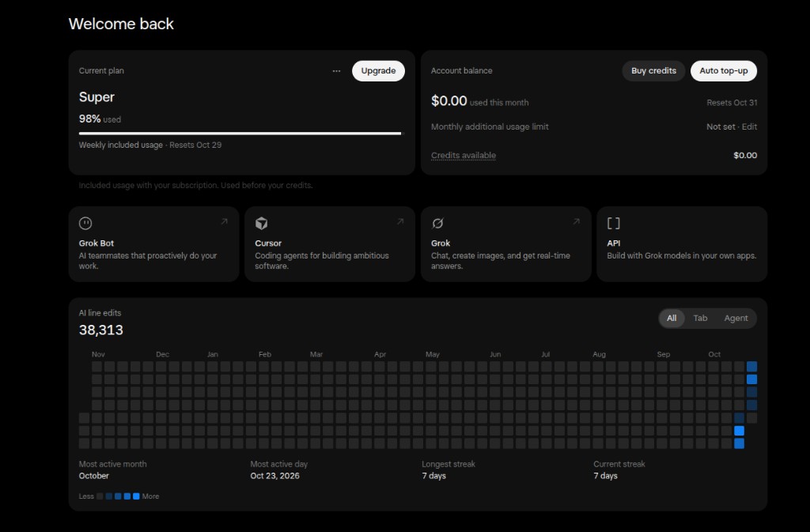Click the "Oct 23, 2026" most active day
The image size is (810, 532).
tap(274, 476)
